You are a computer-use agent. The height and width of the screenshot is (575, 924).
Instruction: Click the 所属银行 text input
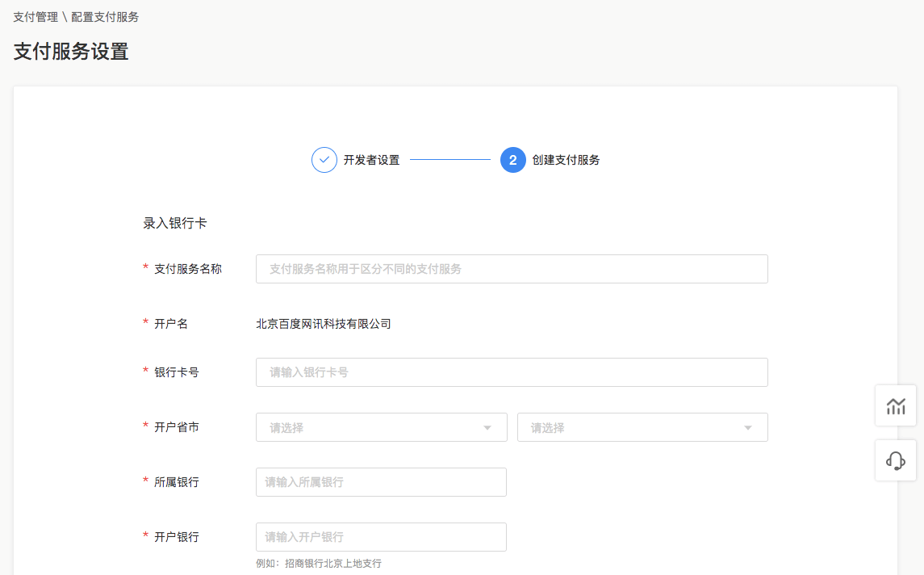(381, 481)
